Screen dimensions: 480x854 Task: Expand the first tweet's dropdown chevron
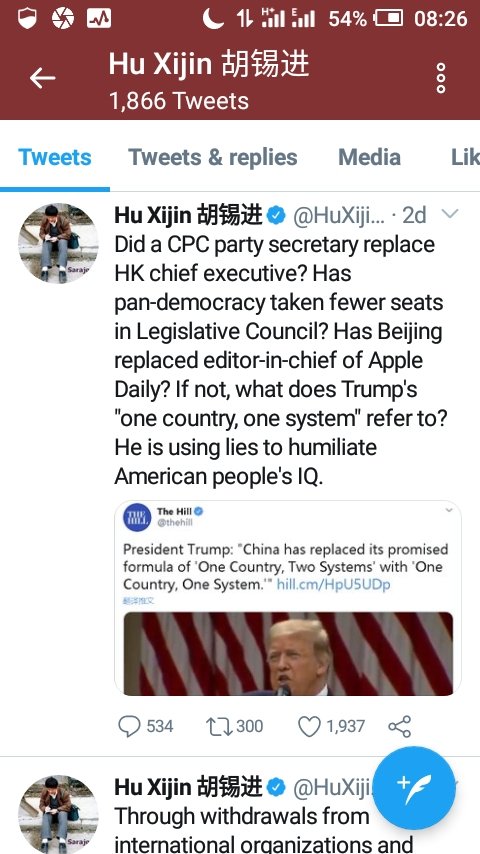pos(450,214)
